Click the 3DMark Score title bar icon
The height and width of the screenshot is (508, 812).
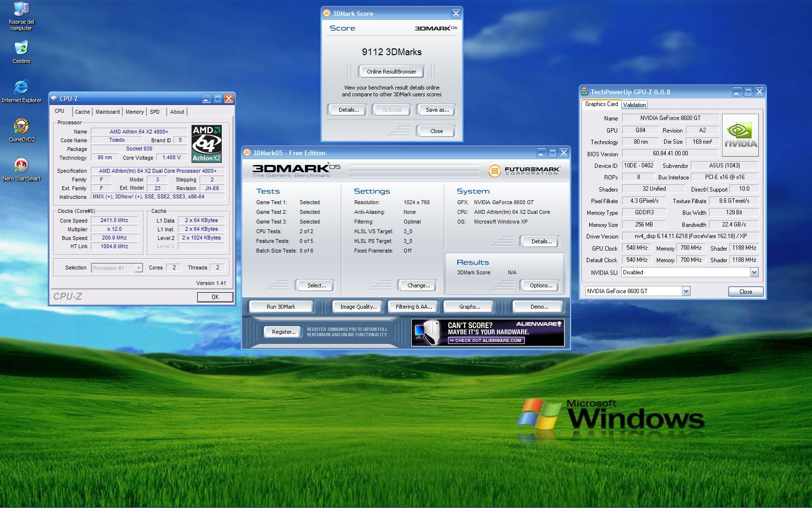pos(327,14)
